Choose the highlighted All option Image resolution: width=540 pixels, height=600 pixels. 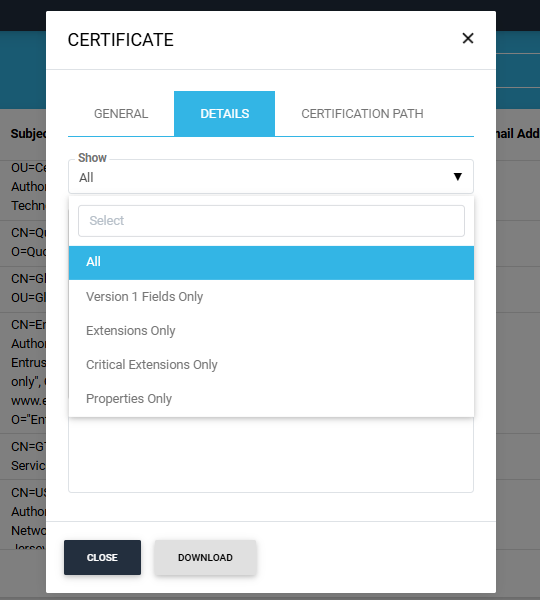tap(271, 262)
